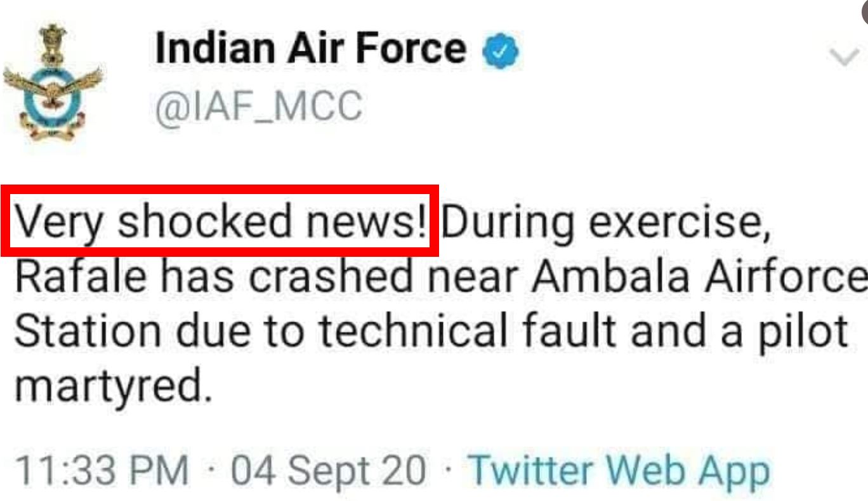Screen dimensions: 868x501
Task: Open the @IAF_MCC handle
Action: (x=259, y=106)
